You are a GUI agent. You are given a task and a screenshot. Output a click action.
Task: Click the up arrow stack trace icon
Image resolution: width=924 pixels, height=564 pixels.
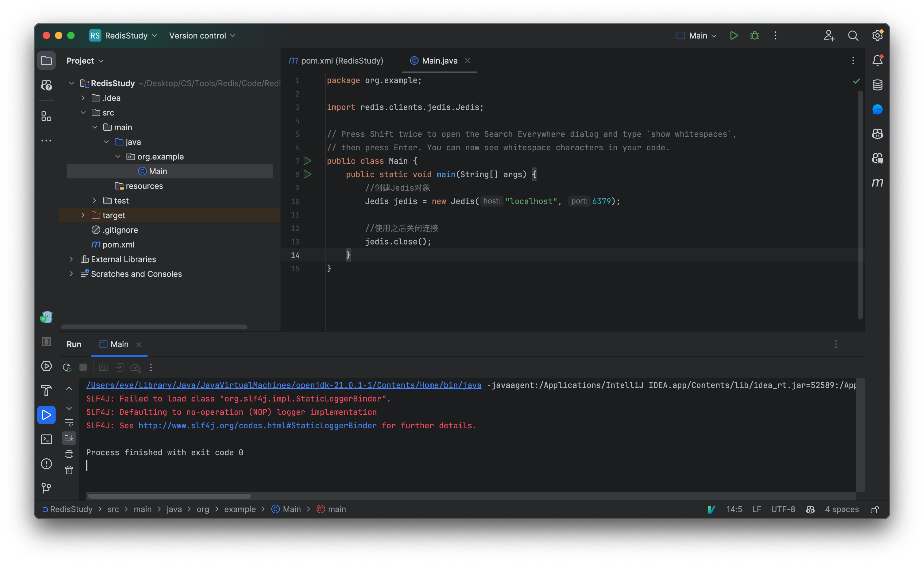[69, 390]
